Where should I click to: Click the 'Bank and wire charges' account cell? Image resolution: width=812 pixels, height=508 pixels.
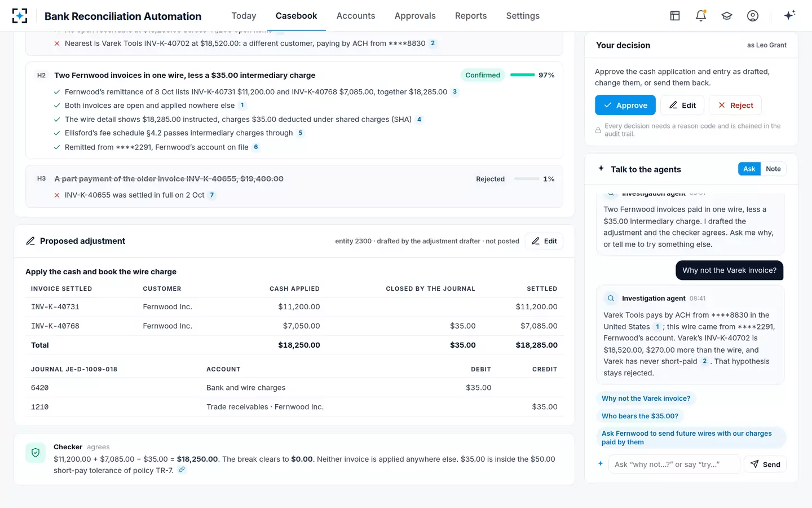point(246,388)
